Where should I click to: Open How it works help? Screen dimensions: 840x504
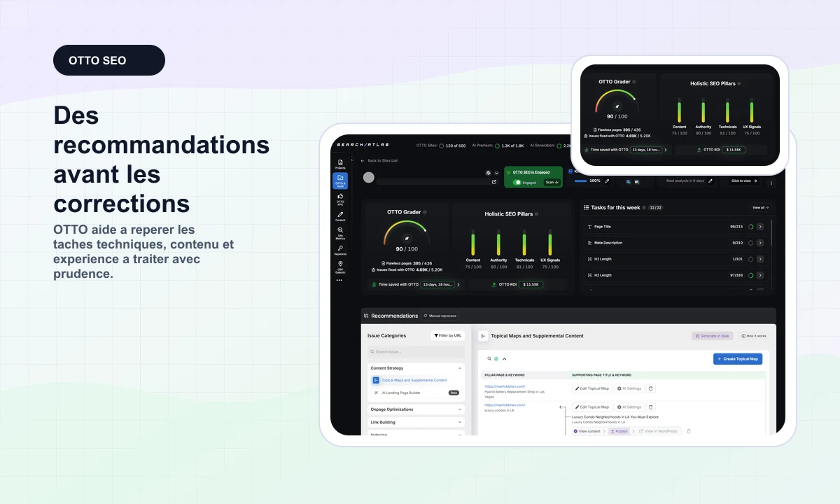click(x=754, y=336)
